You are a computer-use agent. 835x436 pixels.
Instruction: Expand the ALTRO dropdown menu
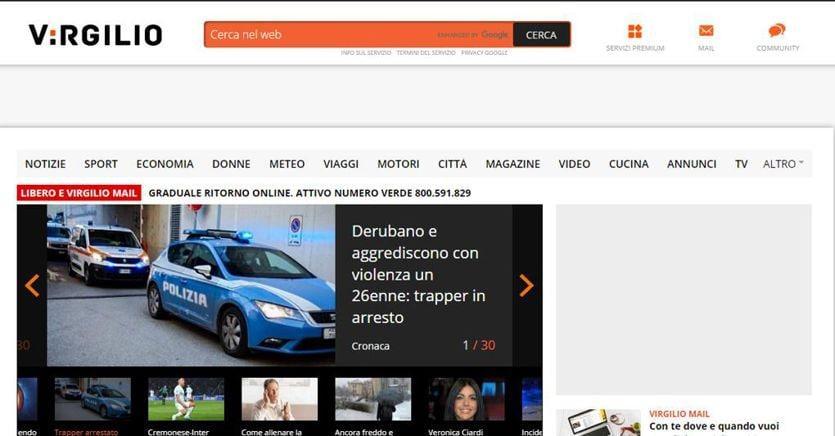[783, 164]
